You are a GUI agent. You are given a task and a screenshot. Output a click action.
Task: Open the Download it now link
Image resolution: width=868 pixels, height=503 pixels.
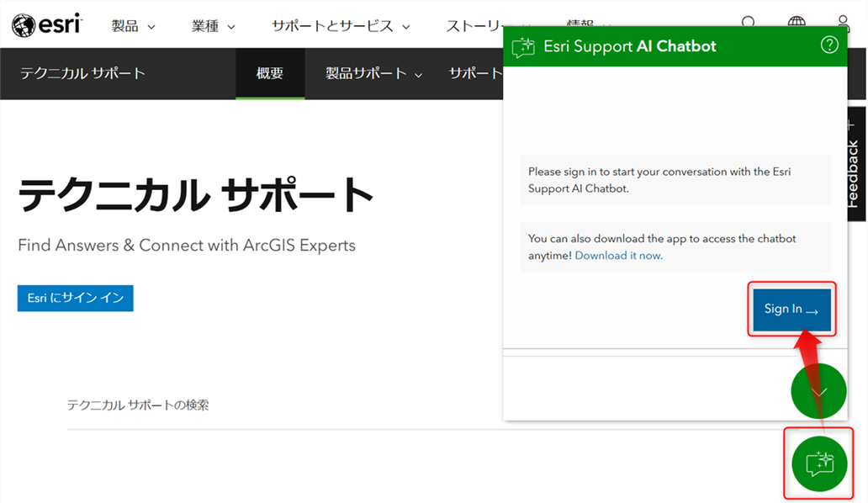(x=618, y=256)
